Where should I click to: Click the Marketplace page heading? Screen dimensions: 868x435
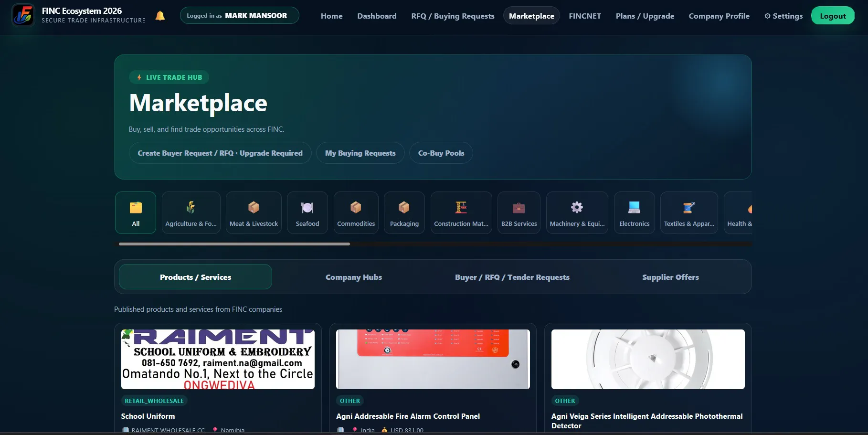pos(198,103)
